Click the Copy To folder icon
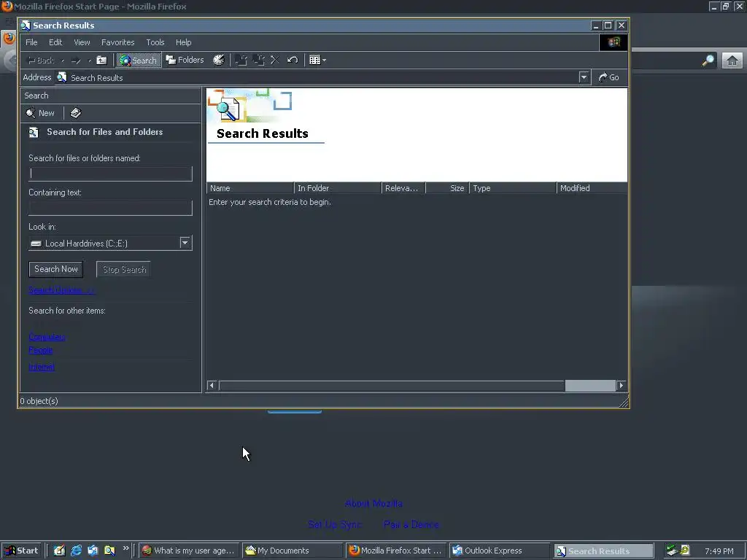747x560 pixels. pos(259,60)
